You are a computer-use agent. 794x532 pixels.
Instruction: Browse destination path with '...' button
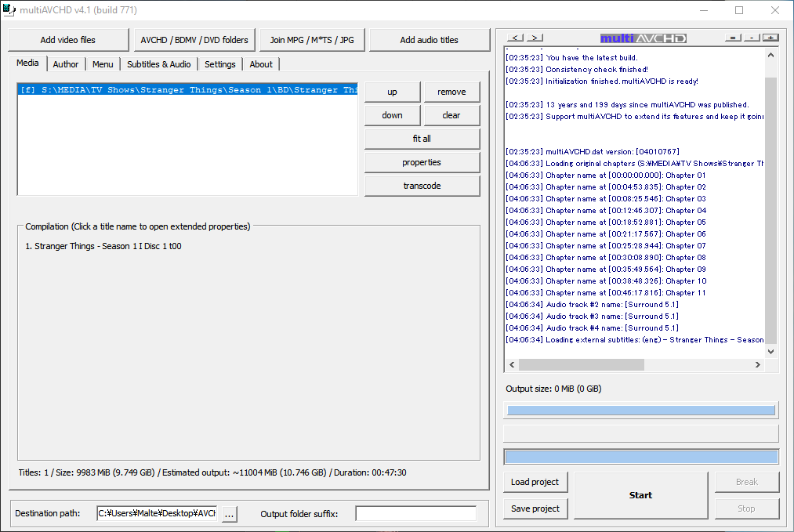point(230,514)
